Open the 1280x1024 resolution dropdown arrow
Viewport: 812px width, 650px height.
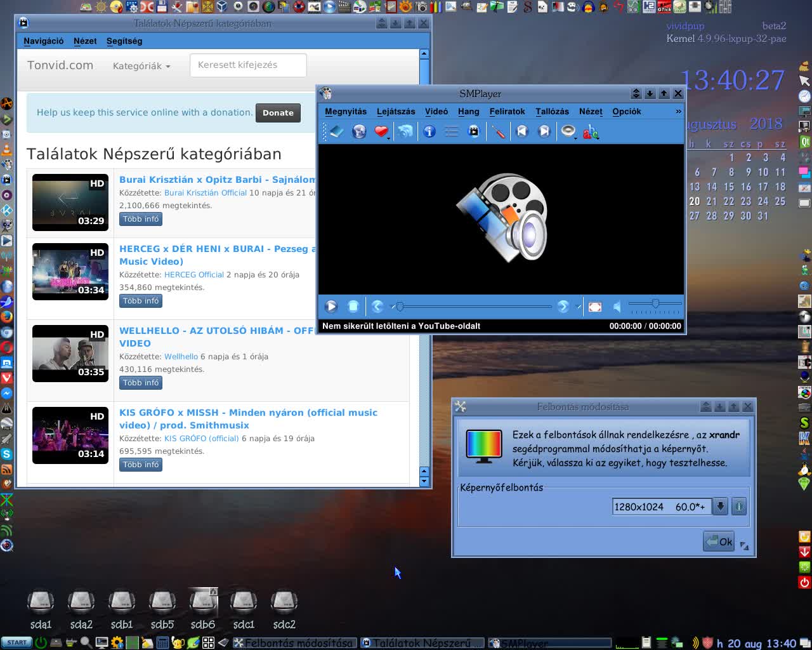click(720, 507)
